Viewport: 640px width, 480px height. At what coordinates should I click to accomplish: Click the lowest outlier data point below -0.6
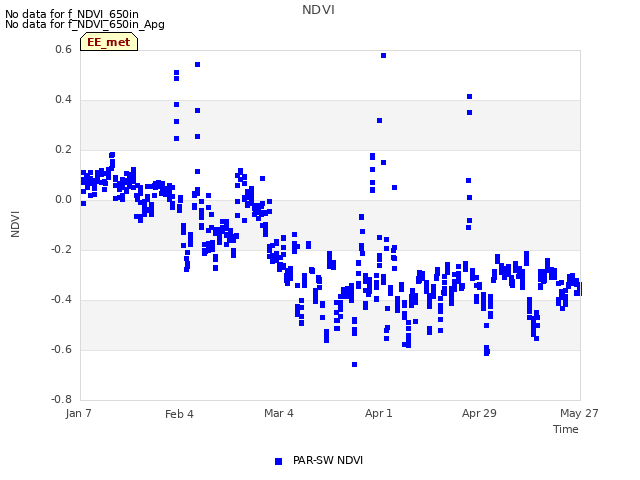point(354,364)
